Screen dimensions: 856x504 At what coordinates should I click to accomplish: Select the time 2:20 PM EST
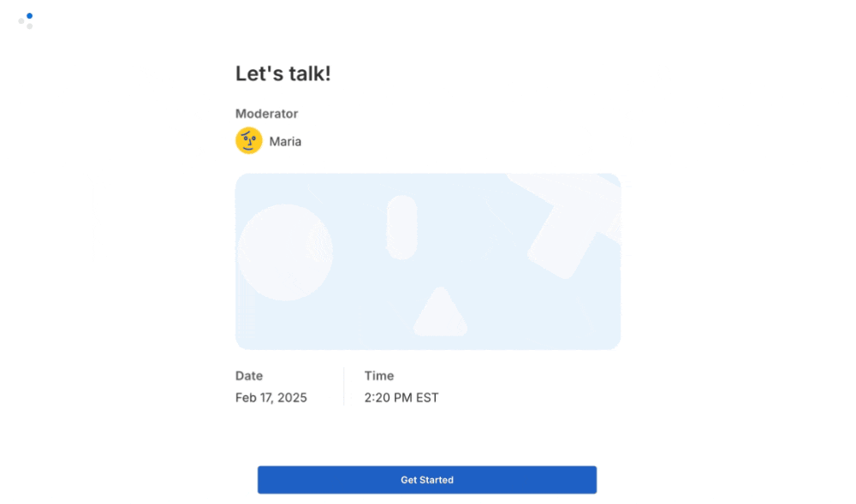[401, 398]
